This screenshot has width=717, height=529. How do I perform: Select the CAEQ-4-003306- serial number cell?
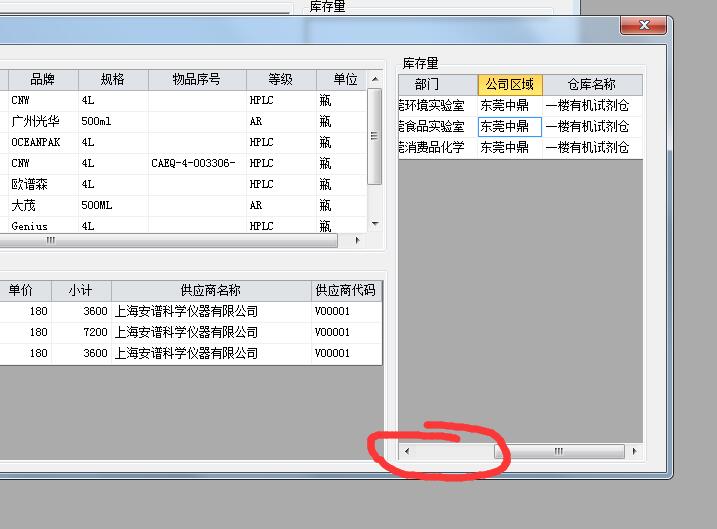(196, 163)
